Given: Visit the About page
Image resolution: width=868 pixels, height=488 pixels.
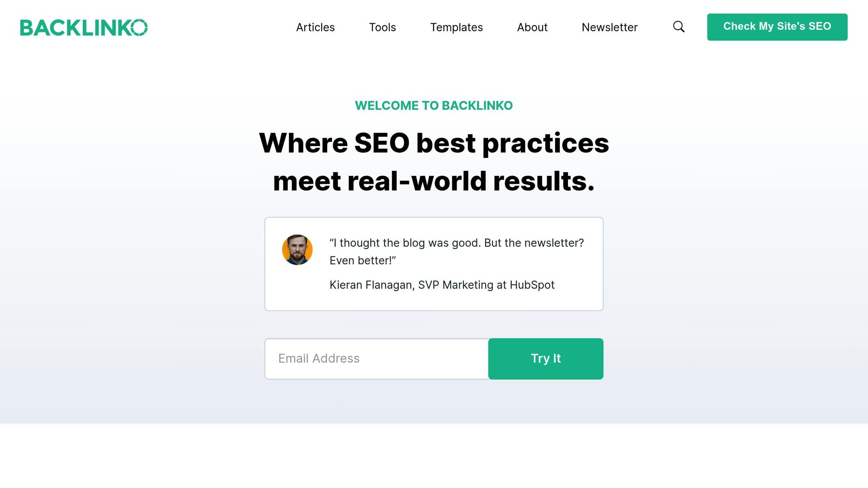Looking at the screenshot, I should coord(532,27).
